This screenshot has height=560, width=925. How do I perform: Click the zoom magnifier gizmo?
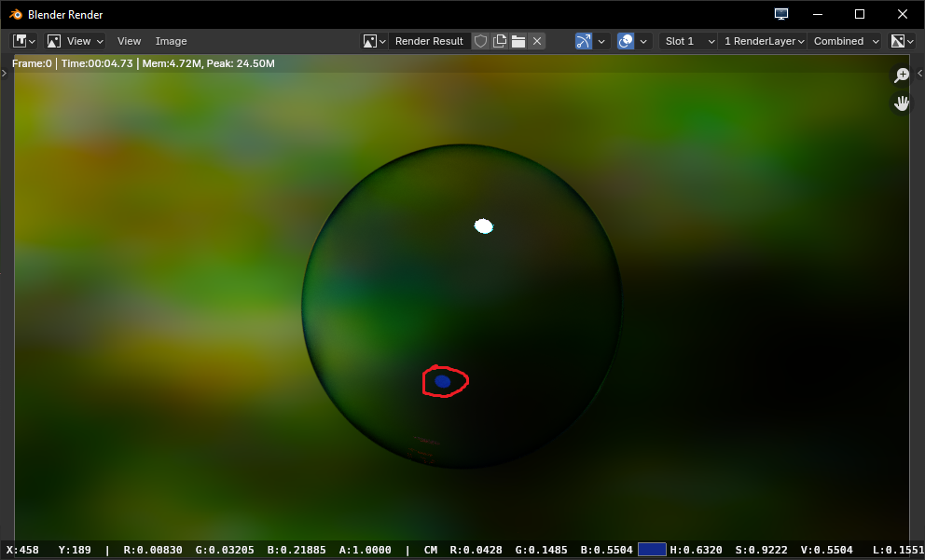point(902,75)
